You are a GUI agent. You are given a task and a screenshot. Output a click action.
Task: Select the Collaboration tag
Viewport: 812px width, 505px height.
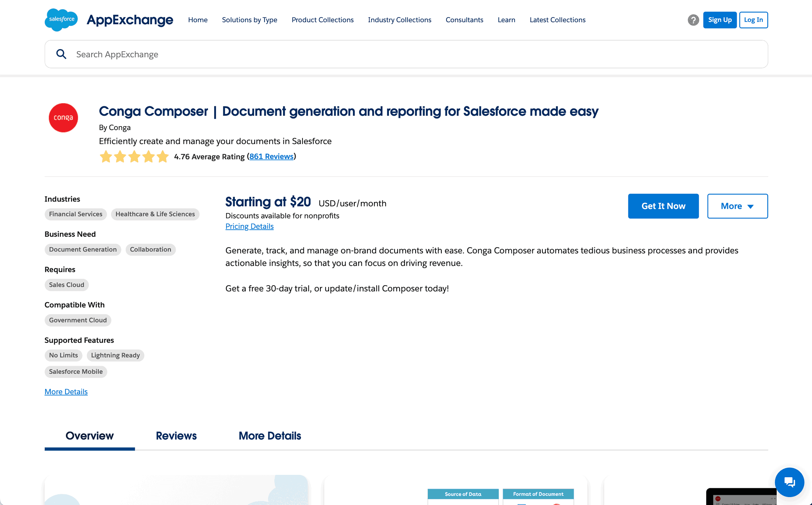[x=151, y=250]
